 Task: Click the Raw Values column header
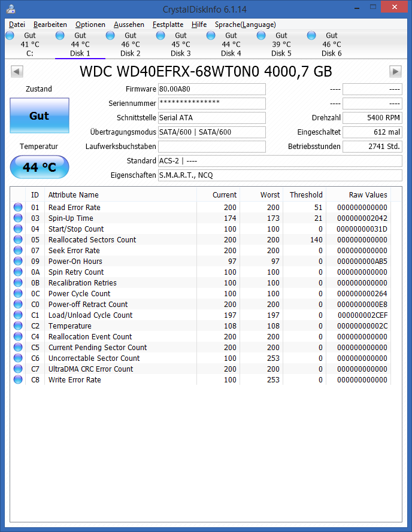click(359, 194)
